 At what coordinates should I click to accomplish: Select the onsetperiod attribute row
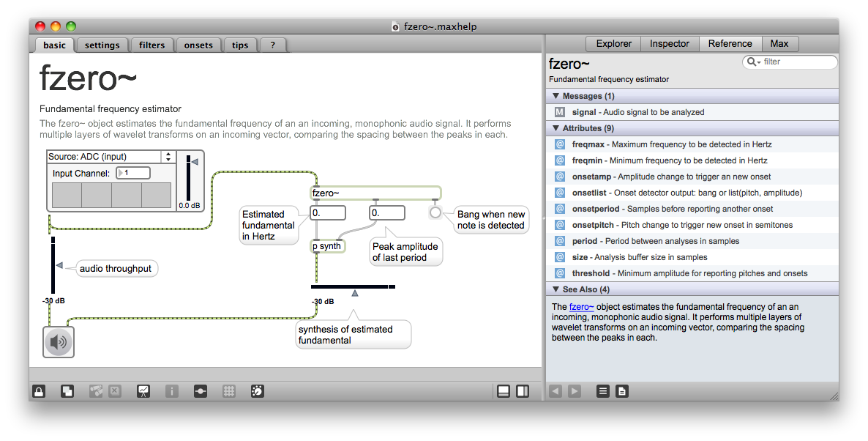pos(692,209)
